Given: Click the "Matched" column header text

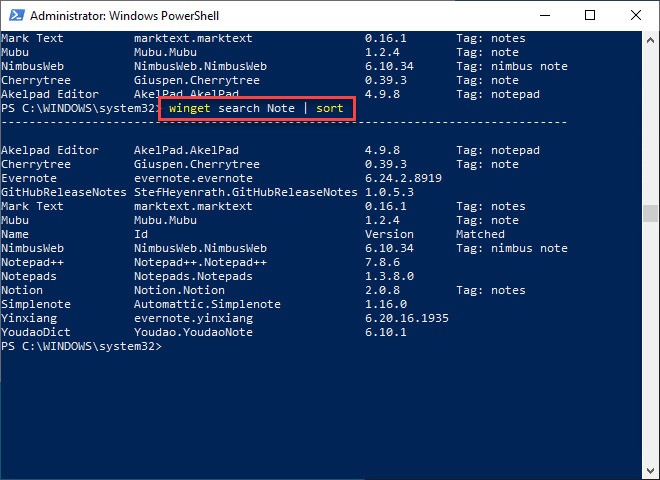Looking at the screenshot, I should (480, 234).
